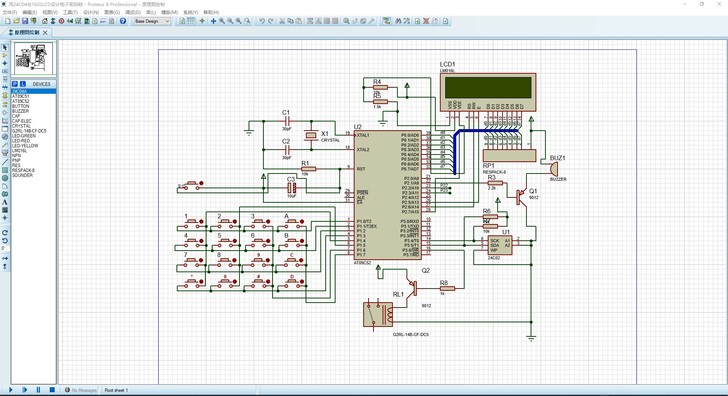Image resolution: width=728 pixels, height=396 pixels.
Task: Choose the 2D Graphics Line tool
Action: [5, 162]
